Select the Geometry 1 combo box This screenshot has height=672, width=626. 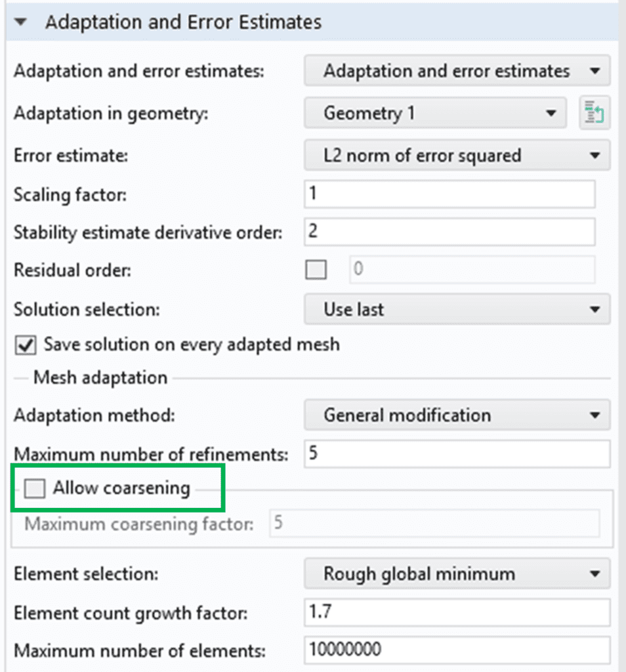click(x=436, y=113)
